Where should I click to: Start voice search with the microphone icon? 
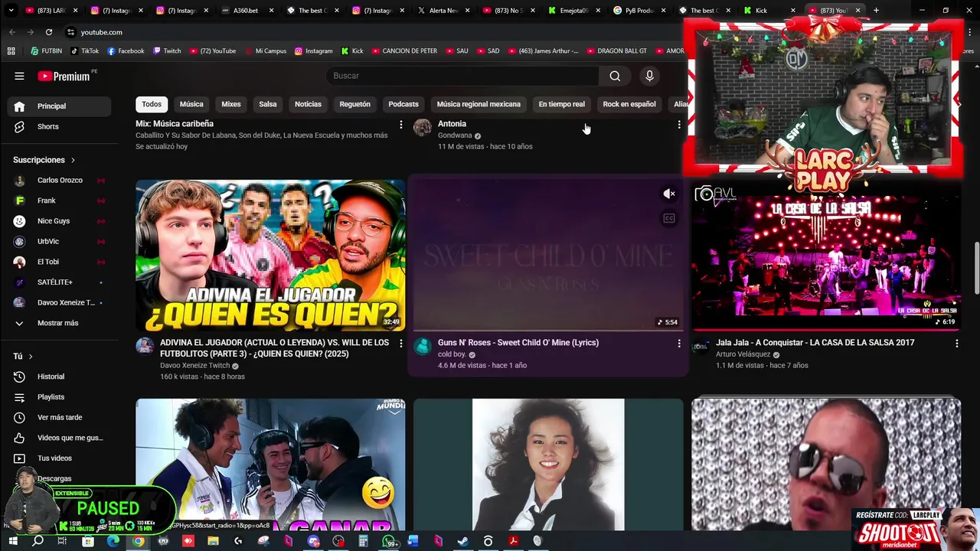point(649,76)
